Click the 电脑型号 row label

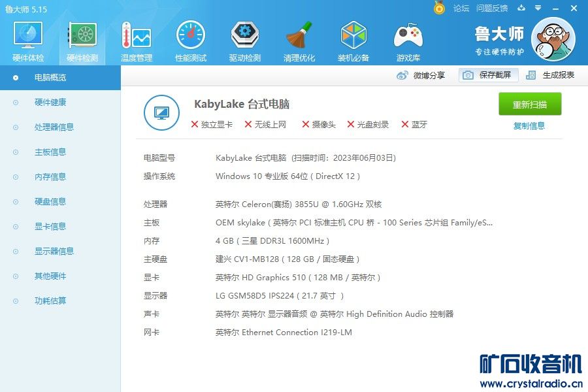pyautogui.click(x=159, y=158)
